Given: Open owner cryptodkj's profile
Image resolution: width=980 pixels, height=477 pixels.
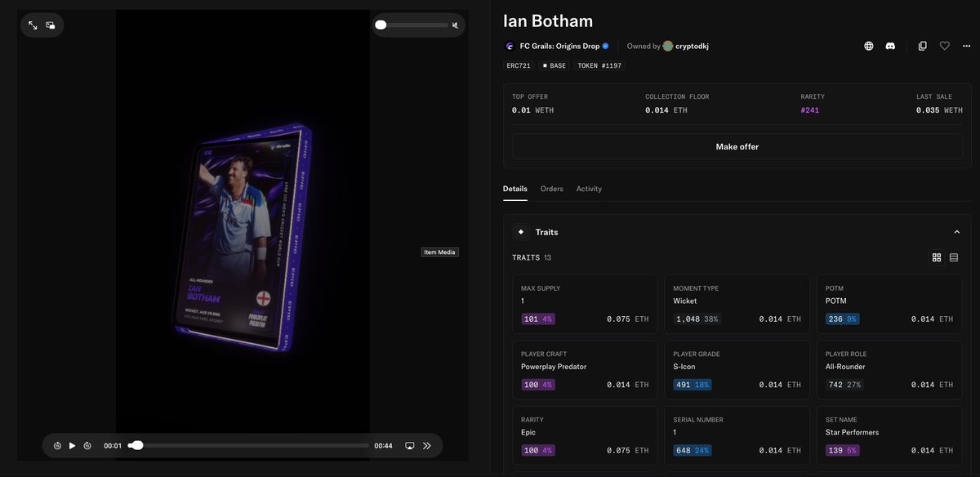Looking at the screenshot, I should click(x=692, y=46).
